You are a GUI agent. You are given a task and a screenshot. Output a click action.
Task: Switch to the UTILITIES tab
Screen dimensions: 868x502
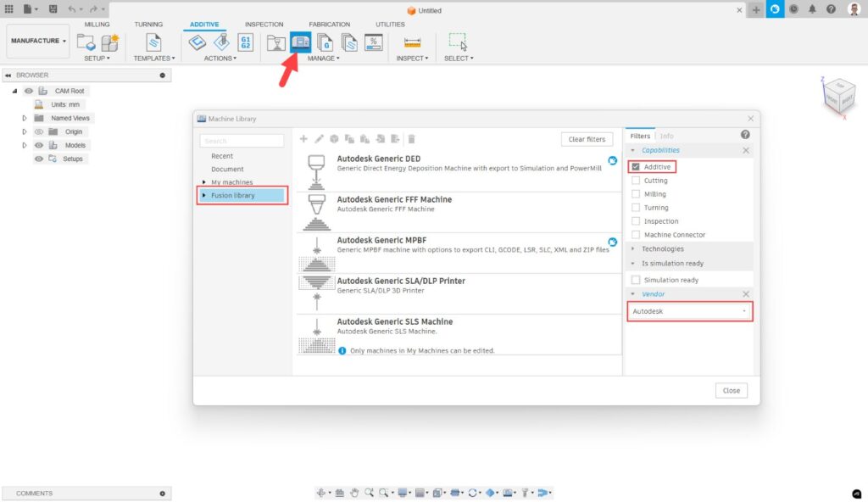[x=390, y=25]
